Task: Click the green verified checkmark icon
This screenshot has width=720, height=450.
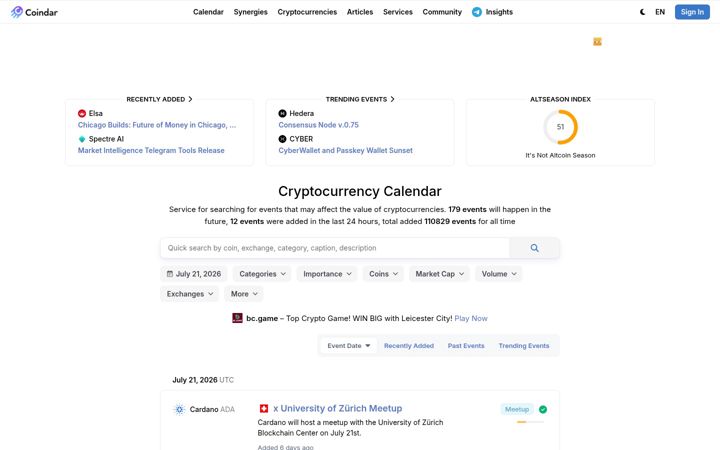Action: click(x=543, y=409)
